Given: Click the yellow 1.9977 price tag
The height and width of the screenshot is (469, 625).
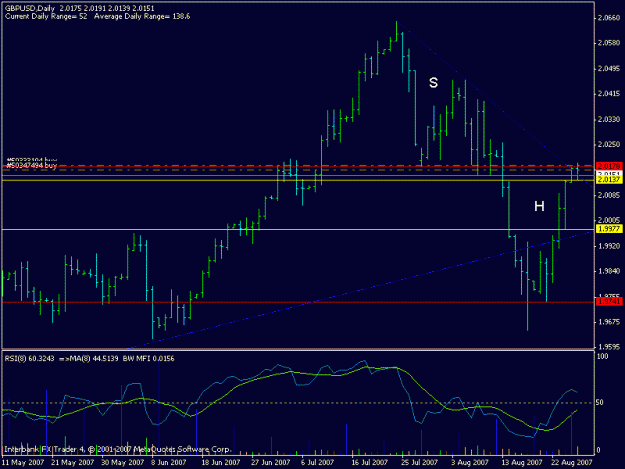Looking at the screenshot, I should [609, 229].
